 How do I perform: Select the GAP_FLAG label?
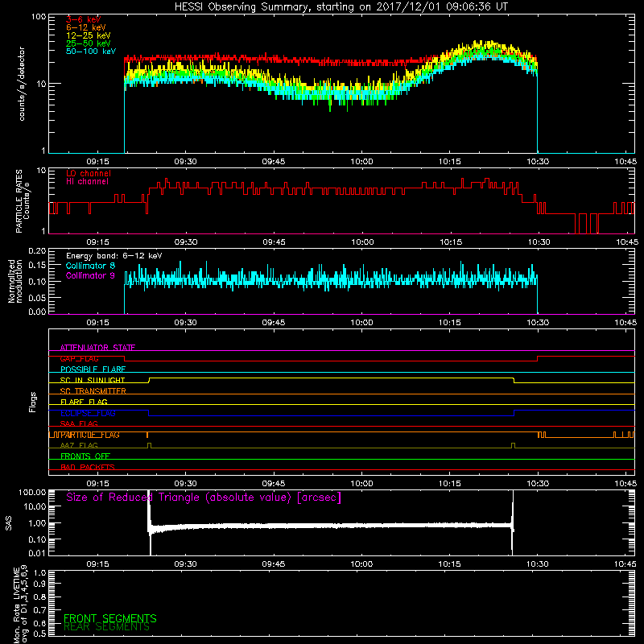(x=79, y=358)
